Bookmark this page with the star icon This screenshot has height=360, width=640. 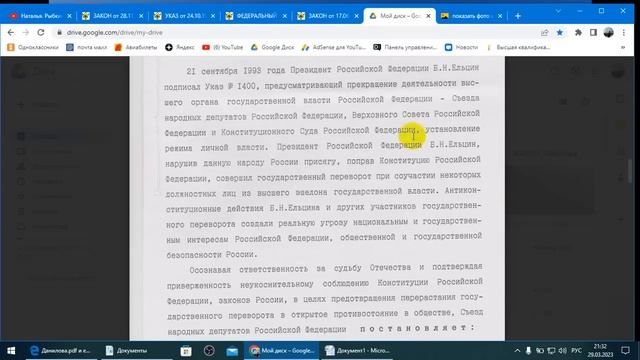click(560, 33)
